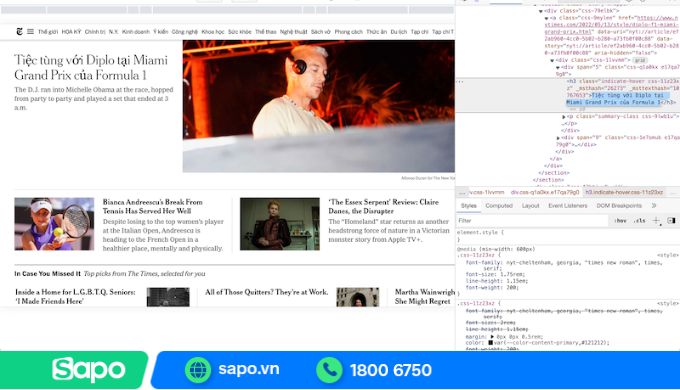Click the Bianca Andreescu tennis thumbnail
The image size is (680, 390).
tap(54, 224)
